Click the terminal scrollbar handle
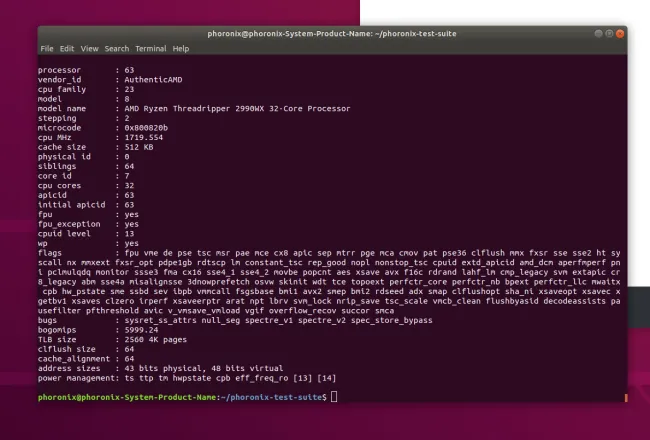The height and width of the screenshot is (440, 650). point(626,398)
